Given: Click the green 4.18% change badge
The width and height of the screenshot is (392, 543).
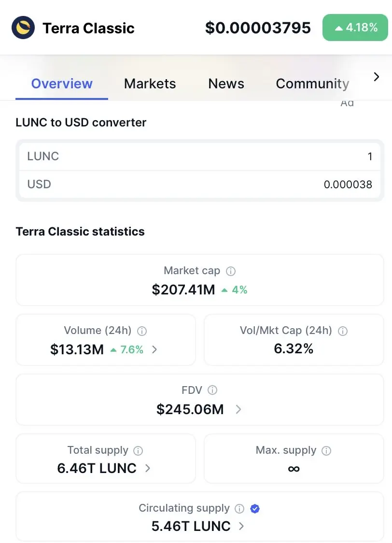Looking at the screenshot, I should tap(355, 28).
